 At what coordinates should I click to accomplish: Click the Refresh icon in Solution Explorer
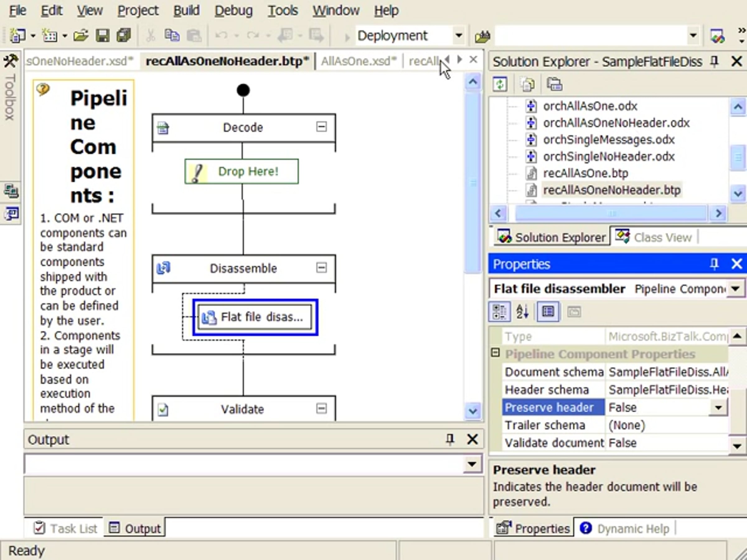coord(500,84)
